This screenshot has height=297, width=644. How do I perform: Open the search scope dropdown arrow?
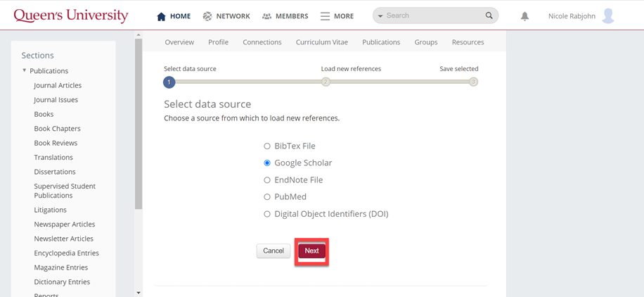(380, 16)
